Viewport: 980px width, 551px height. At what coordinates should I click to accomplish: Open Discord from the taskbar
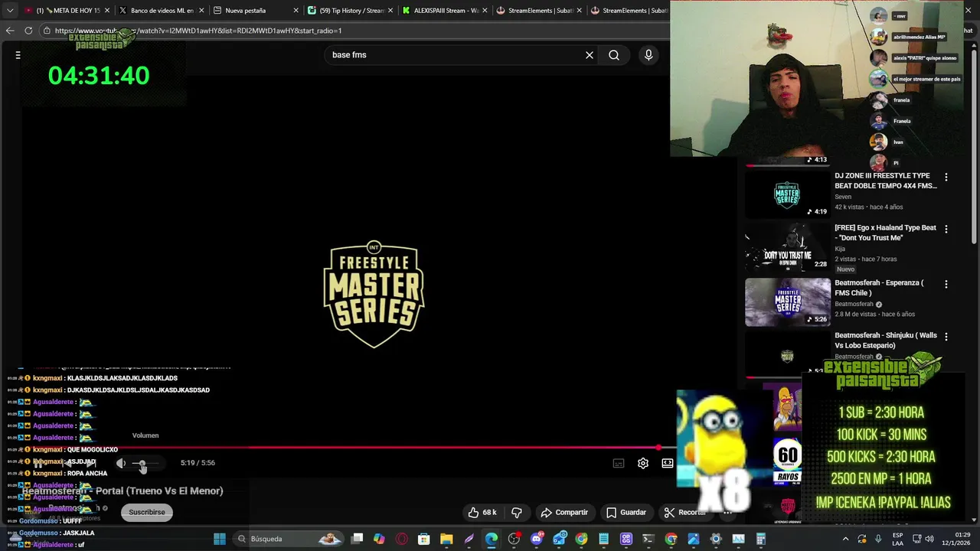(537, 539)
